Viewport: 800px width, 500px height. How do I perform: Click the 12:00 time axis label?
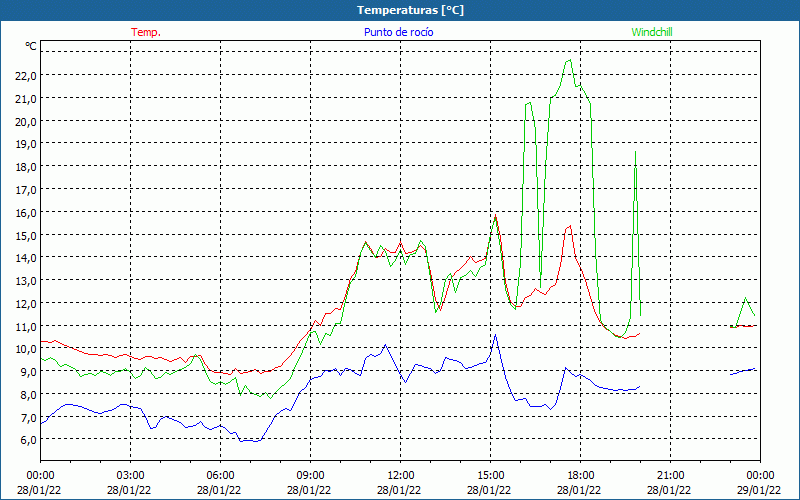pos(401,476)
